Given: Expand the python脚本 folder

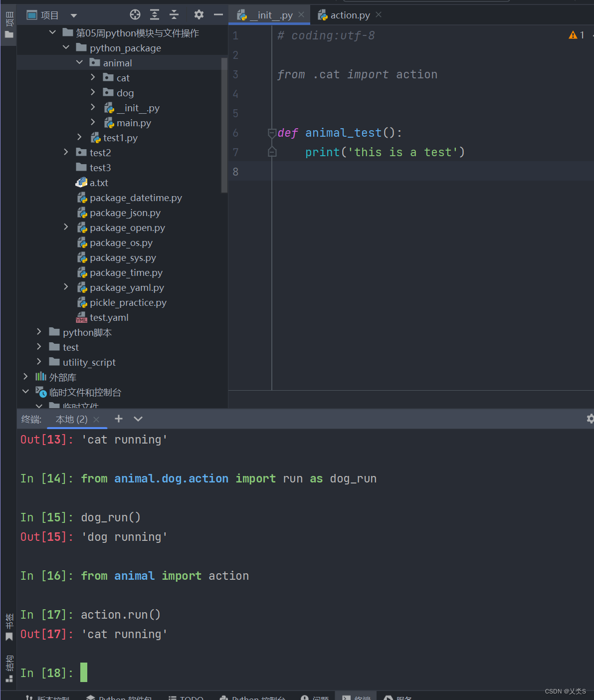Looking at the screenshot, I should click(39, 332).
